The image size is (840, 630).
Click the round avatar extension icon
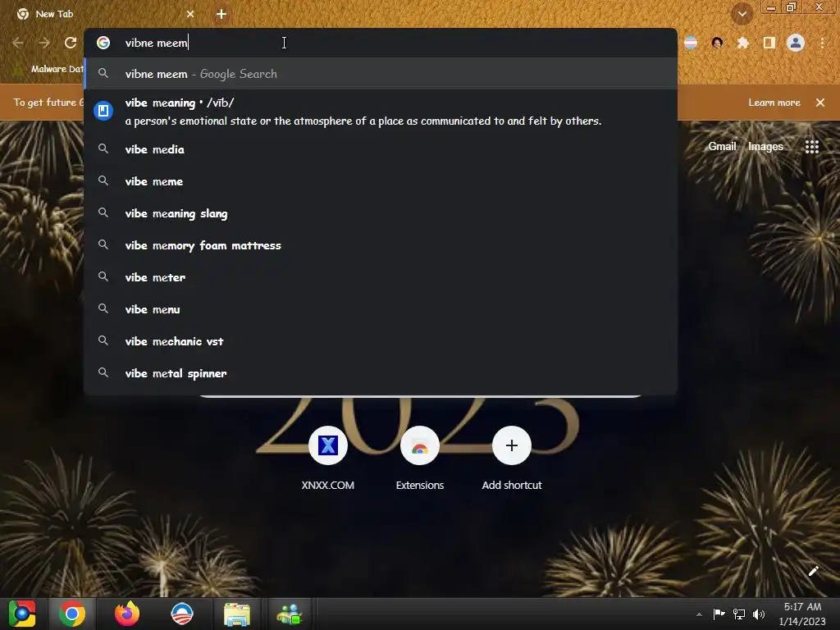(717, 43)
